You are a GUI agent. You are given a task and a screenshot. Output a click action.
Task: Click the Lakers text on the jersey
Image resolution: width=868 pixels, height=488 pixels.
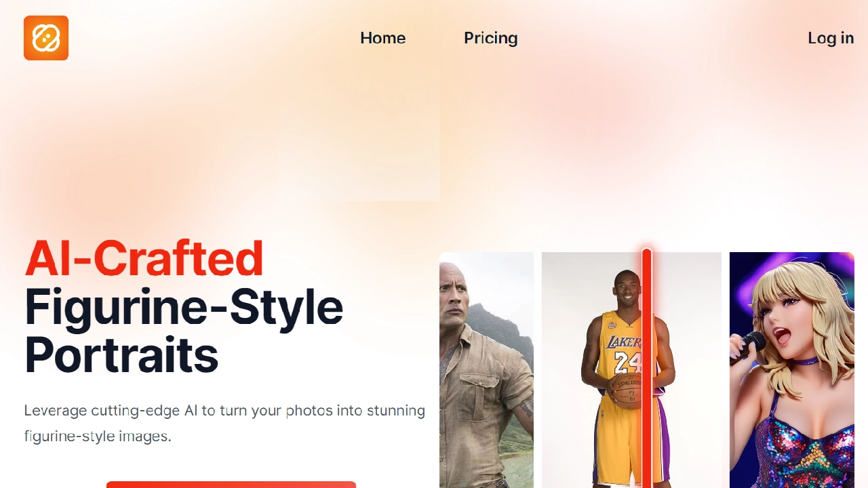tap(624, 342)
